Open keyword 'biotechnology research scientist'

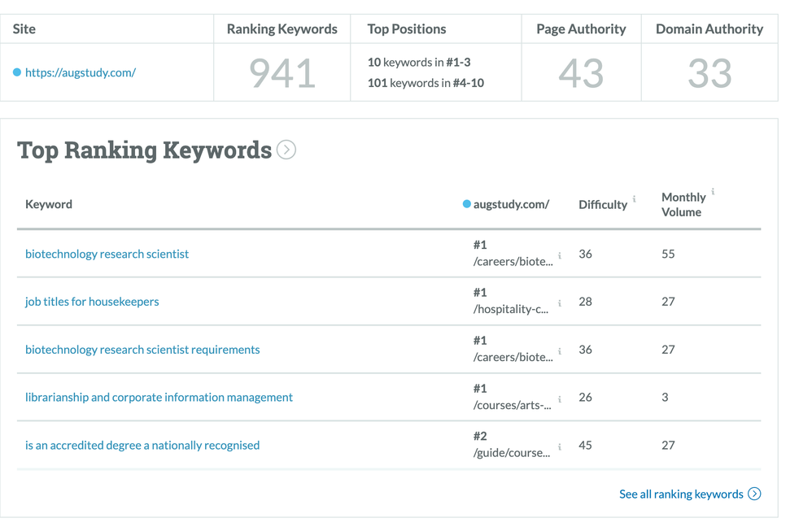(x=107, y=254)
